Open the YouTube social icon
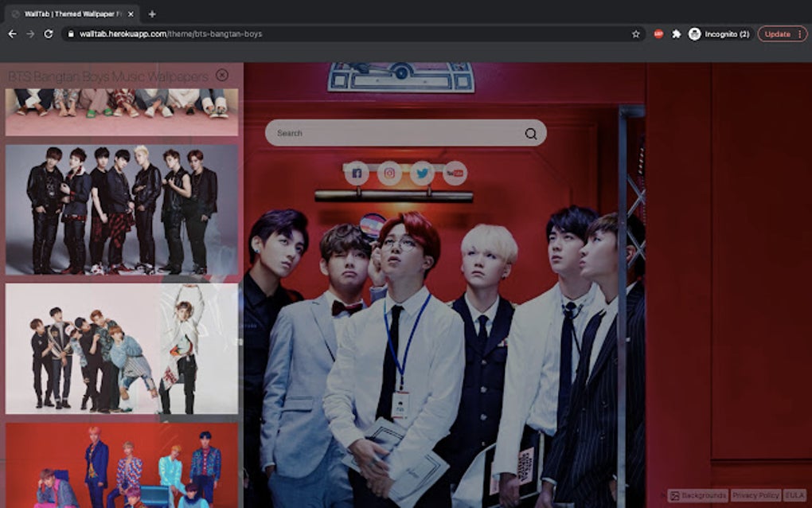 (x=454, y=174)
